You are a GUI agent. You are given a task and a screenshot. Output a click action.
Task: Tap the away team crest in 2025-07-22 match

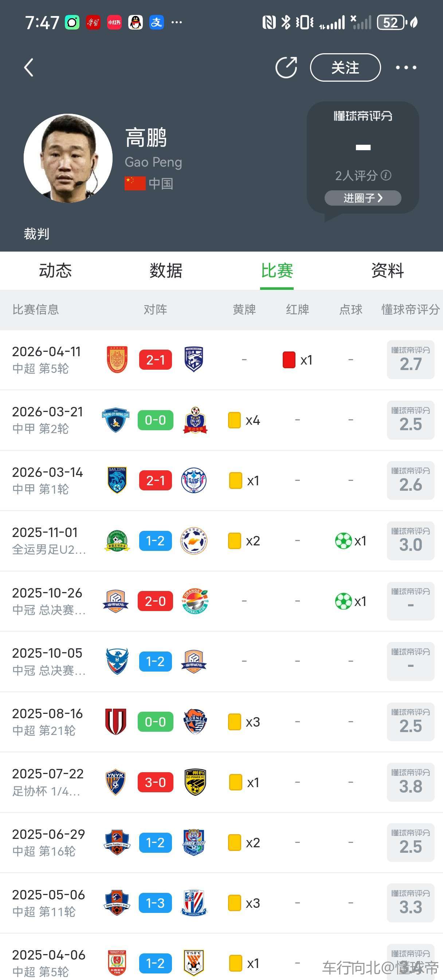point(195,782)
